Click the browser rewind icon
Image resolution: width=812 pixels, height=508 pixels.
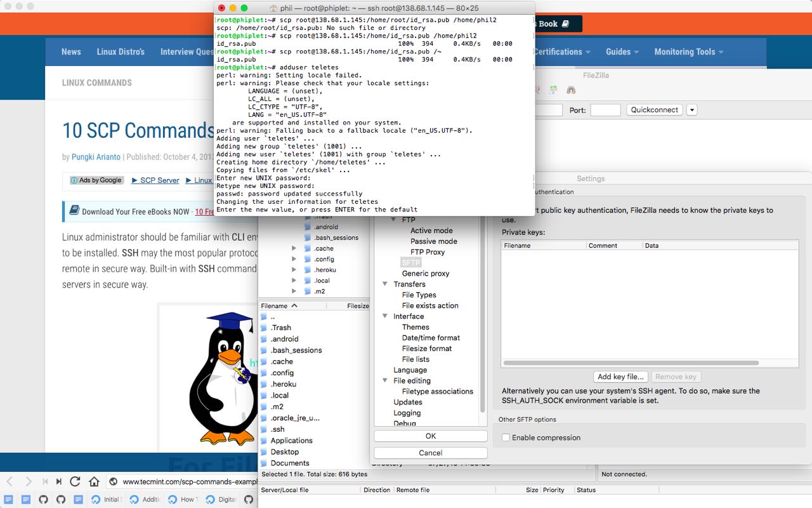pyautogui.click(x=44, y=481)
